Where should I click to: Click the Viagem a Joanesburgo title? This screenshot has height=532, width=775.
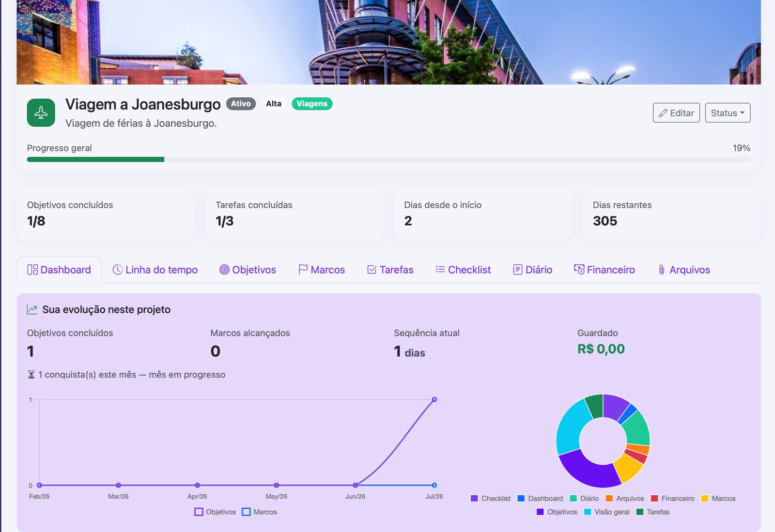point(143,104)
